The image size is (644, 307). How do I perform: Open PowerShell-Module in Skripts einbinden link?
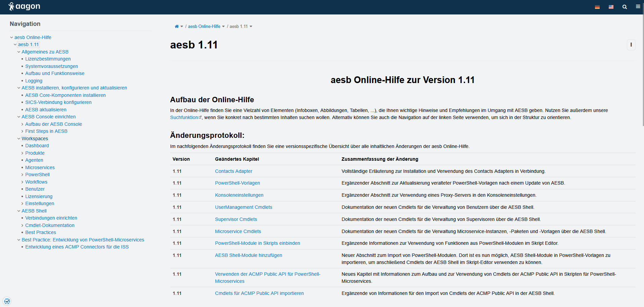258,243
